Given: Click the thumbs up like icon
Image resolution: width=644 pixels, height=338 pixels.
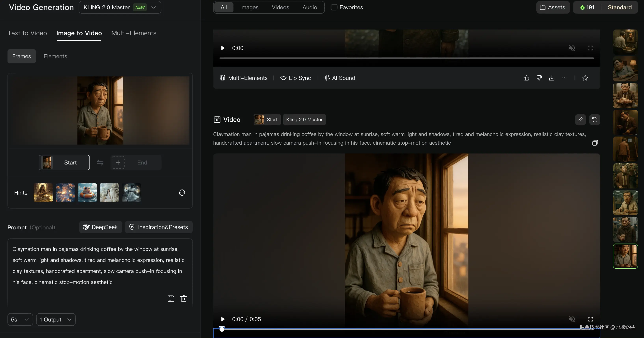Looking at the screenshot, I should (x=527, y=78).
